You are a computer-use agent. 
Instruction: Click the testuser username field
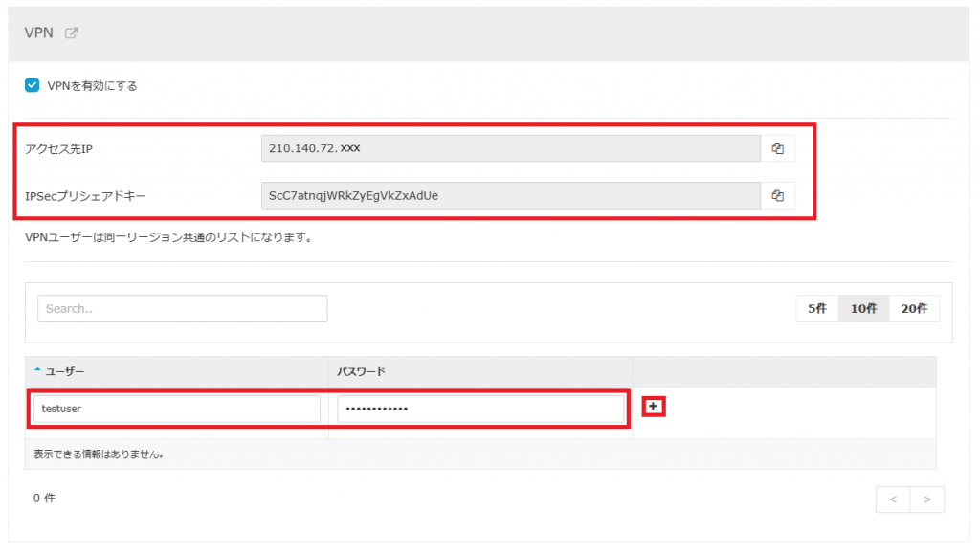pos(177,409)
